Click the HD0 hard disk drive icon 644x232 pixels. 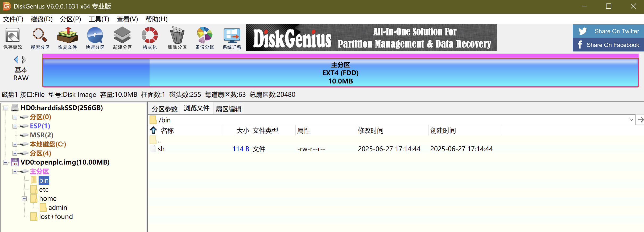click(15, 108)
